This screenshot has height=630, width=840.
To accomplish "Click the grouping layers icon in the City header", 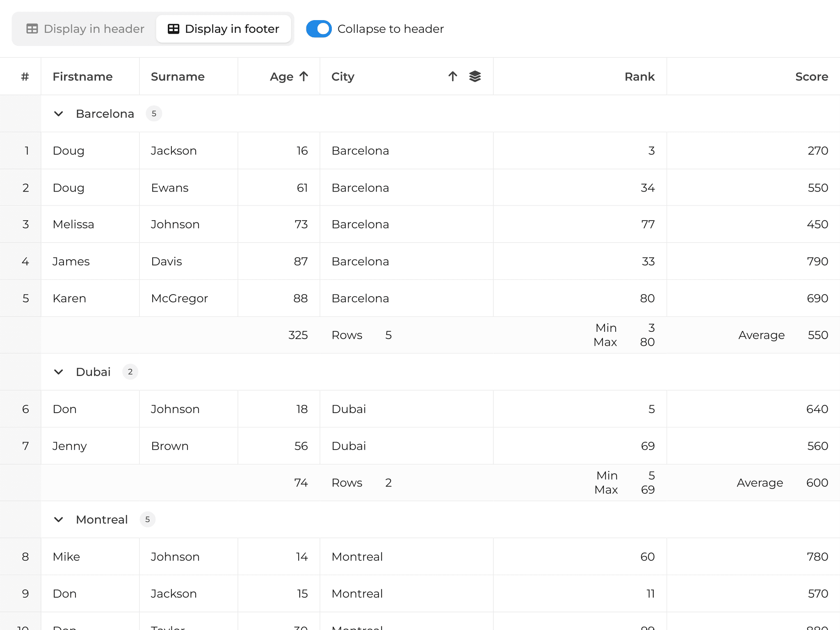I will pyautogui.click(x=475, y=76).
